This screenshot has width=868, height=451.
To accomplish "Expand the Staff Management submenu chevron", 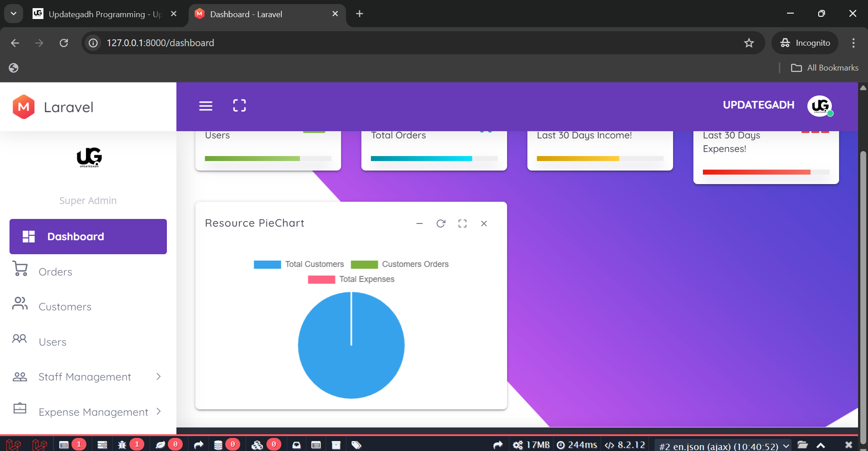I will tap(158, 376).
